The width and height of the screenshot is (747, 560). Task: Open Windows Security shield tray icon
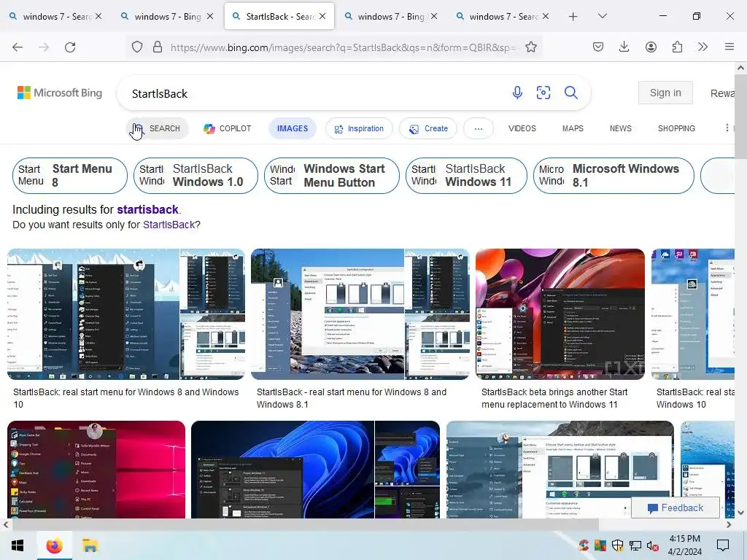617,545
